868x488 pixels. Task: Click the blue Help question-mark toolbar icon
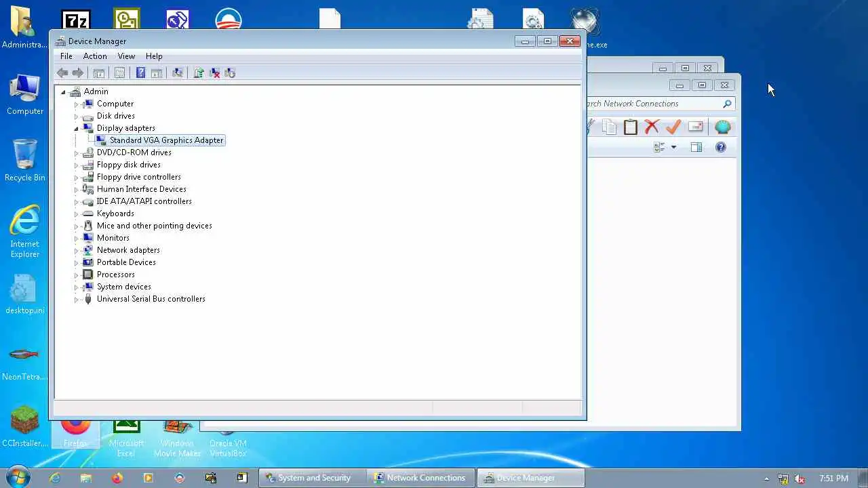140,73
